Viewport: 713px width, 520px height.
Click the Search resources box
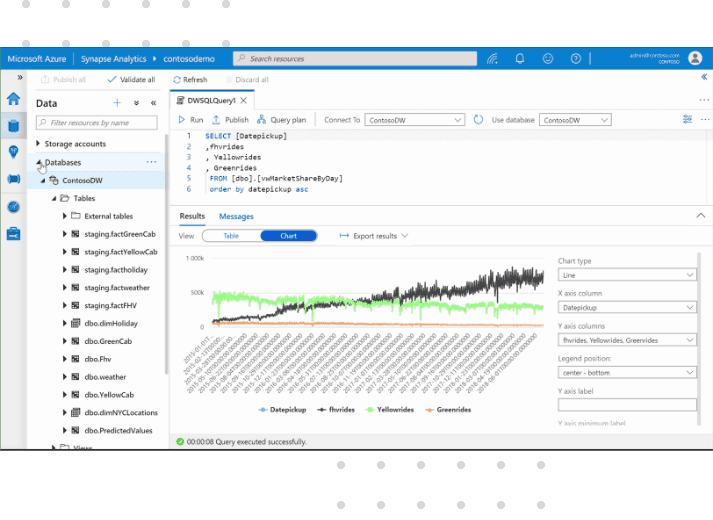click(x=355, y=58)
